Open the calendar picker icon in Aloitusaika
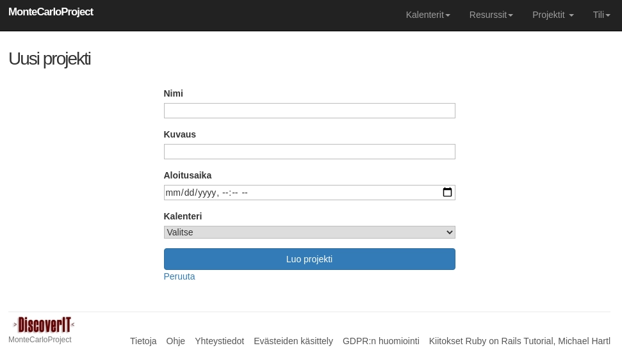The width and height of the screenshot is (622, 364). 447,193
